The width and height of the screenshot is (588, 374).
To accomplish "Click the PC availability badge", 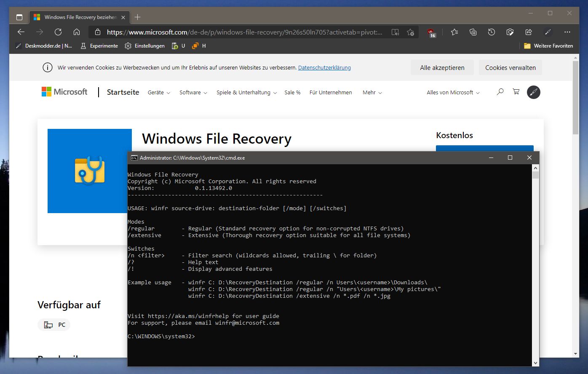I will pos(54,325).
